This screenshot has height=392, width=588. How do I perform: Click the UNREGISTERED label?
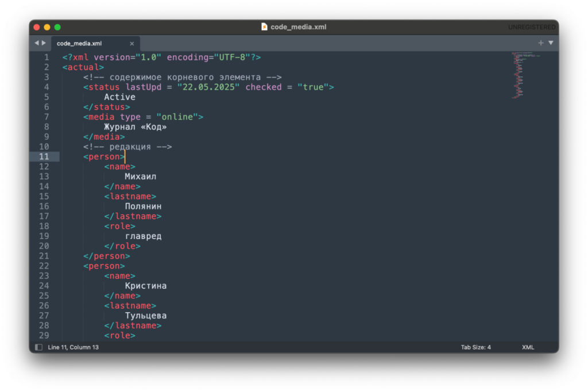[x=533, y=26]
